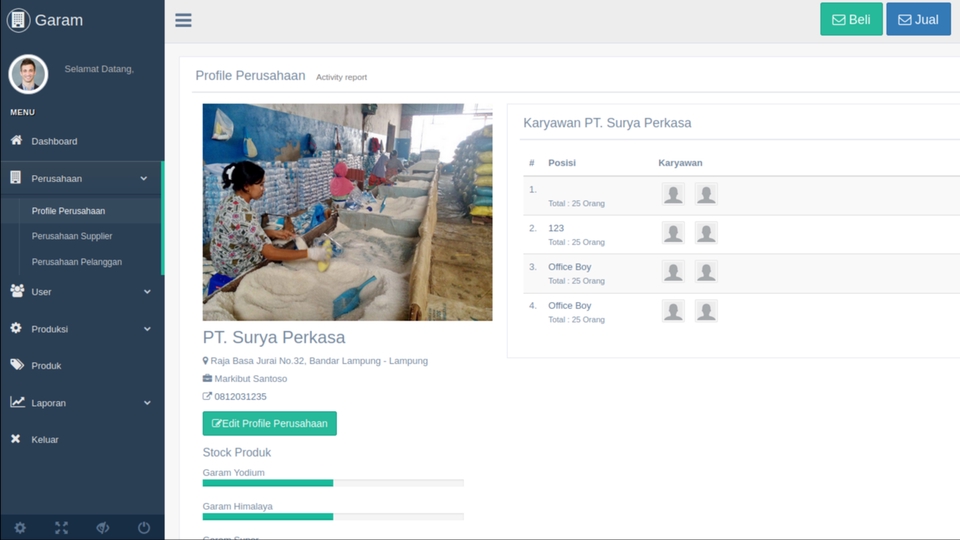Click Edit Profile Perusahaan button
This screenshot has height=540, width=960.
click(x=269, y=423)
